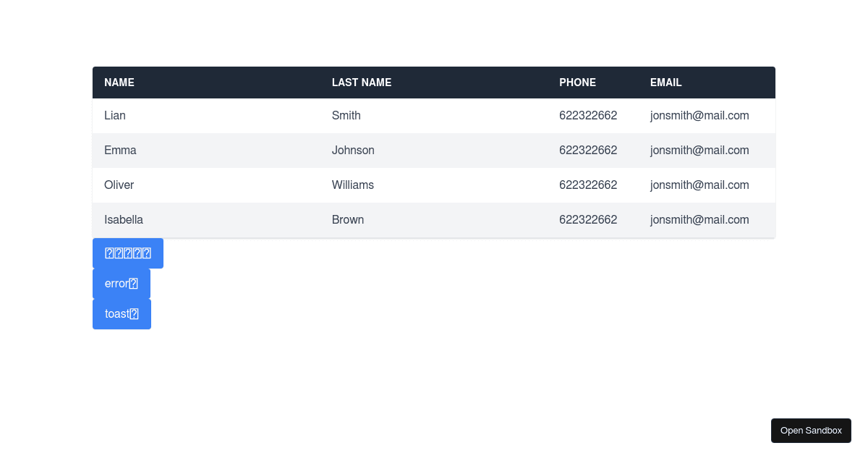The height and width of the screenshot is (456, 868).
Task: Click the LAST NAME column header
Action: [362, 83]
